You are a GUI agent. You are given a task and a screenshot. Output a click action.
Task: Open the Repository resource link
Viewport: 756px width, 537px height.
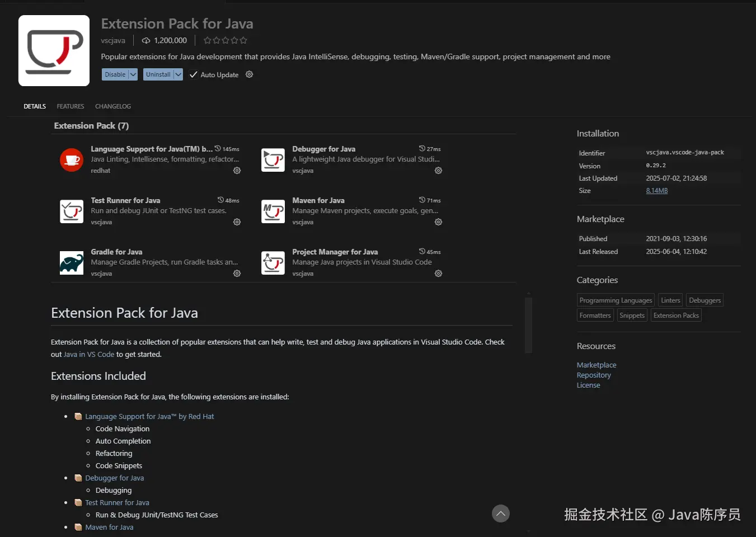coord(594,375)
